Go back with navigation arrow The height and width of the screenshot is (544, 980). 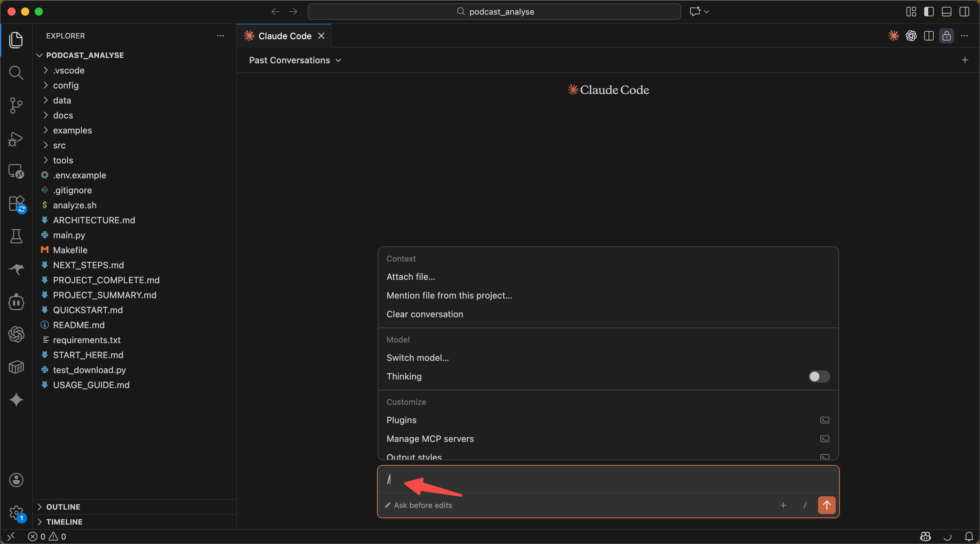275,12
